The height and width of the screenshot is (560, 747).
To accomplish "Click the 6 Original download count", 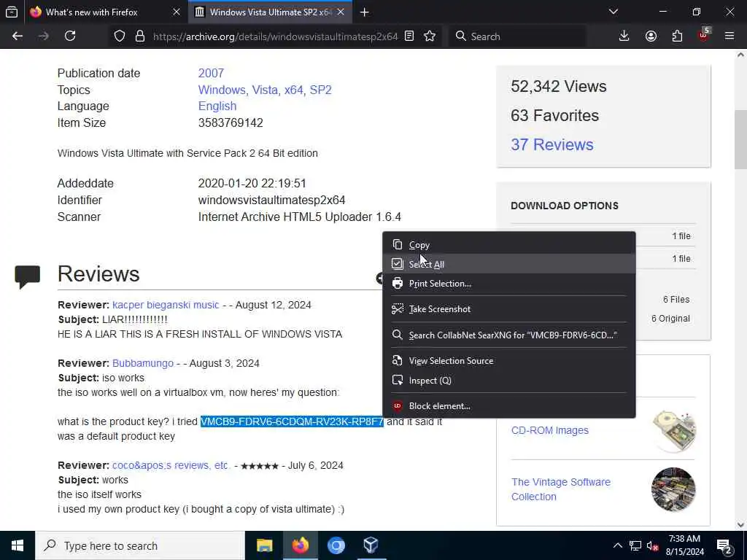I will click(670, 319).
